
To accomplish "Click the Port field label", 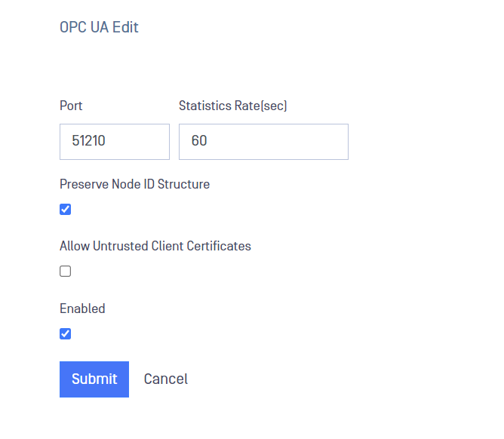I will point(71,106).
